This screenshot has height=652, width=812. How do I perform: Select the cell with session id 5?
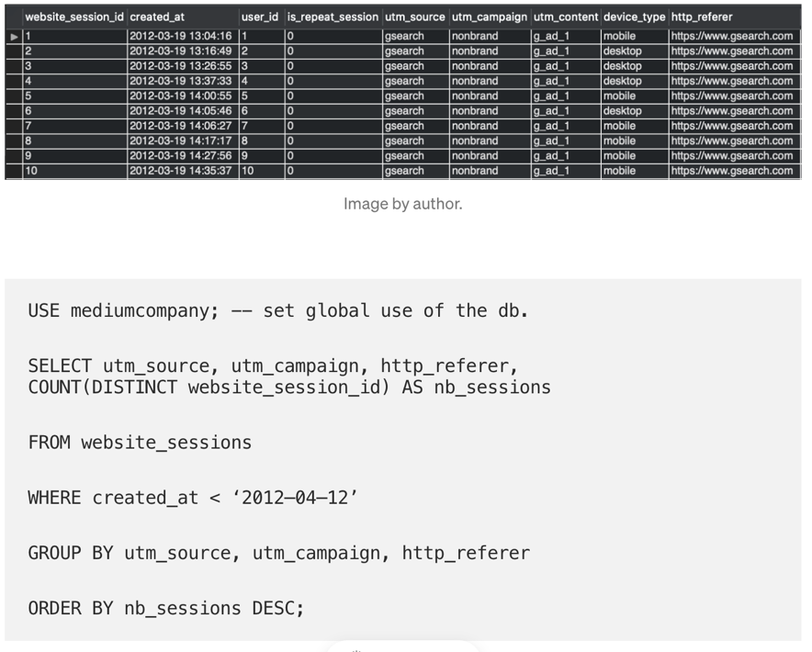pyautogui.click(x=73, y=96)
